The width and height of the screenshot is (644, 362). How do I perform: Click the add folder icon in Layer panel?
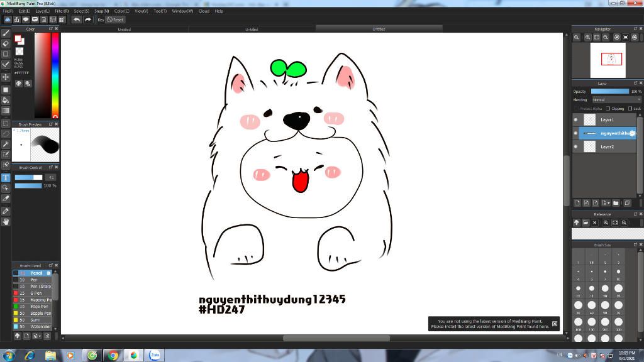(x=616, y=203)
